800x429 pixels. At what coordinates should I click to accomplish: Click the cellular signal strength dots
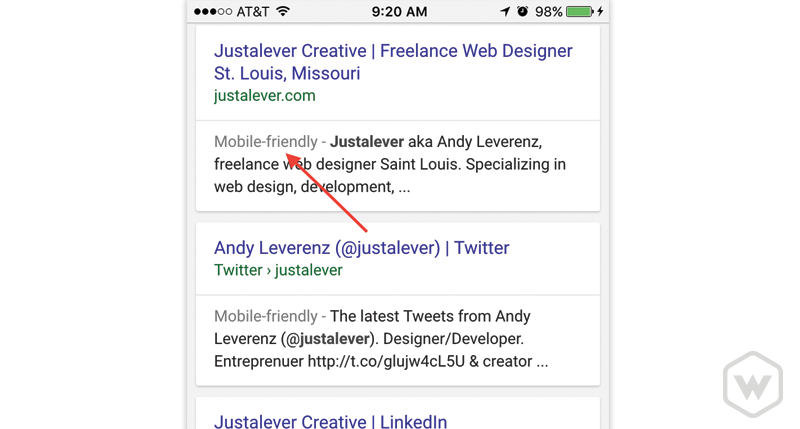(213, 11)
